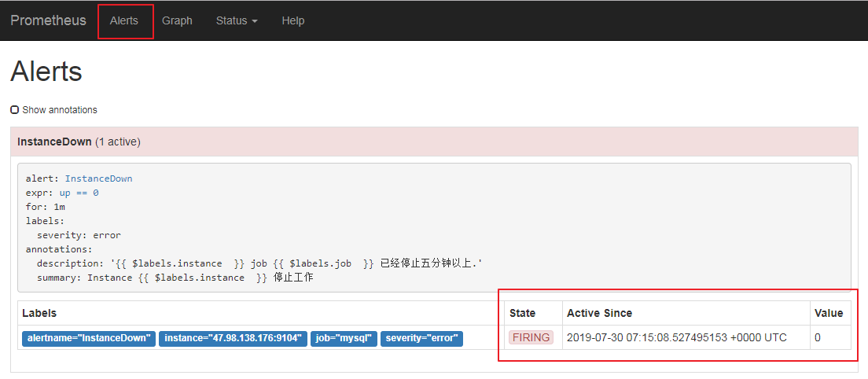This screenshot has height=379, width=868.
Task: Click the FIRING state badge
Action: pyautogui.click(x=531, y=337)
